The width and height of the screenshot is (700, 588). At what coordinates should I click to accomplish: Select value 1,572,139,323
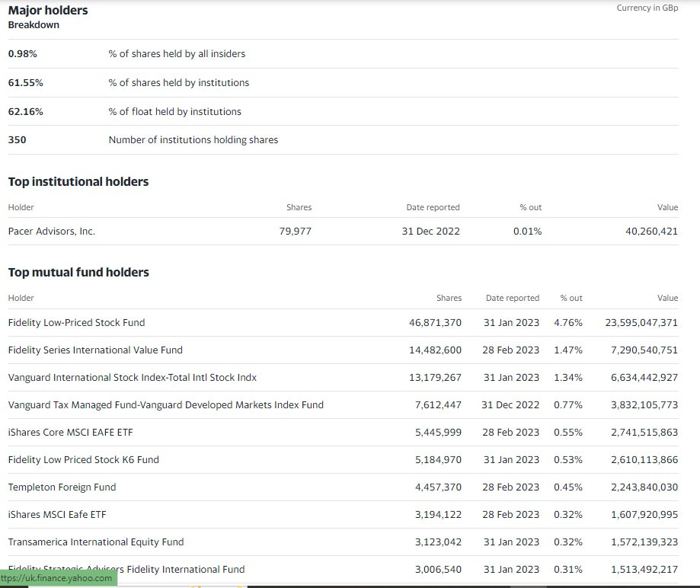[x=644, y=542]
